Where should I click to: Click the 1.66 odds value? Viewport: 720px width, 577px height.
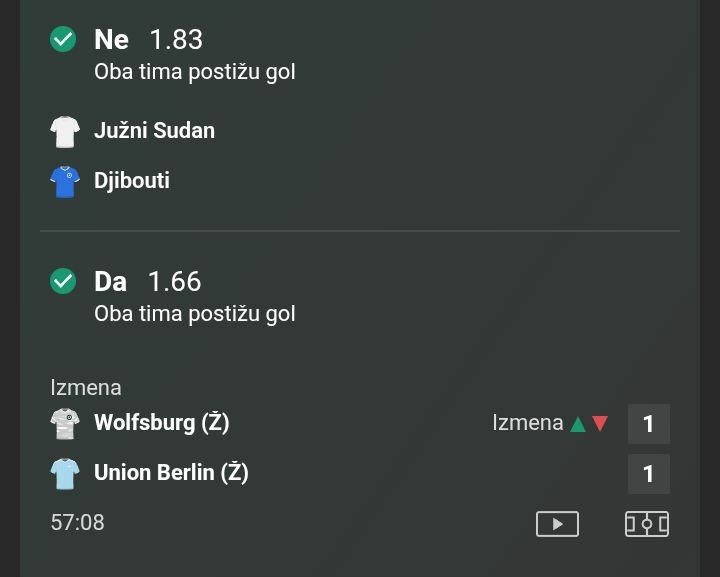[174, 281]
